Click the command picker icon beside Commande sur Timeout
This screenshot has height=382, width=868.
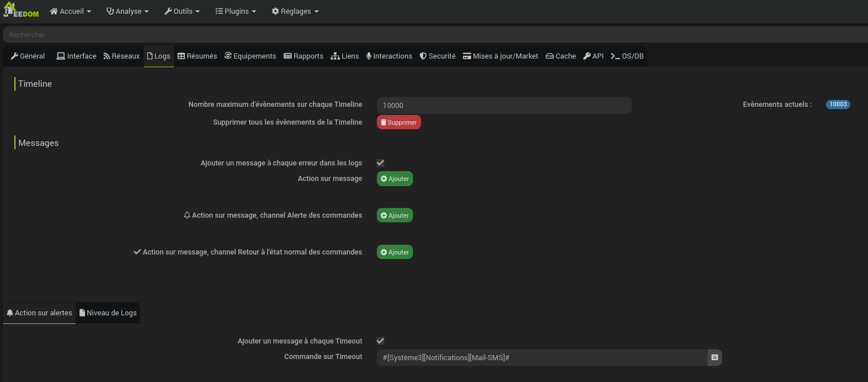coord(715,357)
